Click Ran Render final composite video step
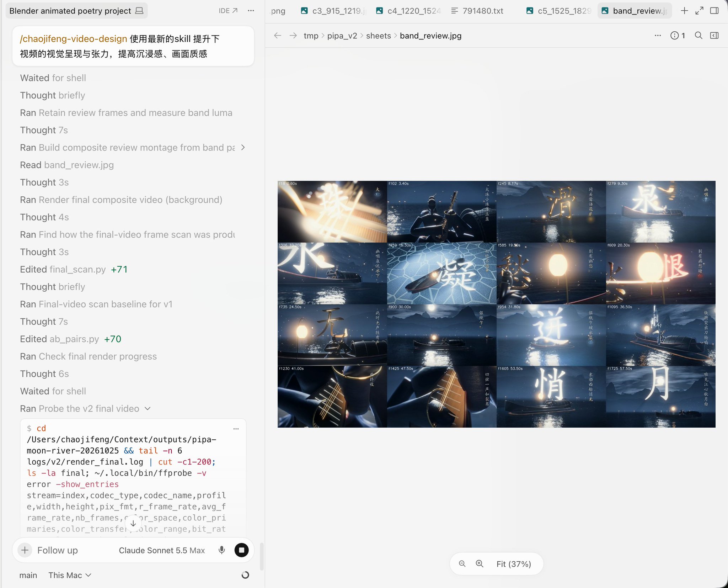The image size is (728, 588). pos(121,200)
